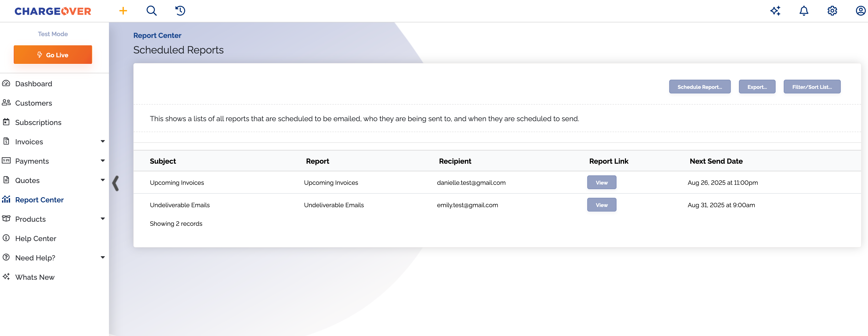Click the Export... button

pyautogui.click(x=757, y=87)
